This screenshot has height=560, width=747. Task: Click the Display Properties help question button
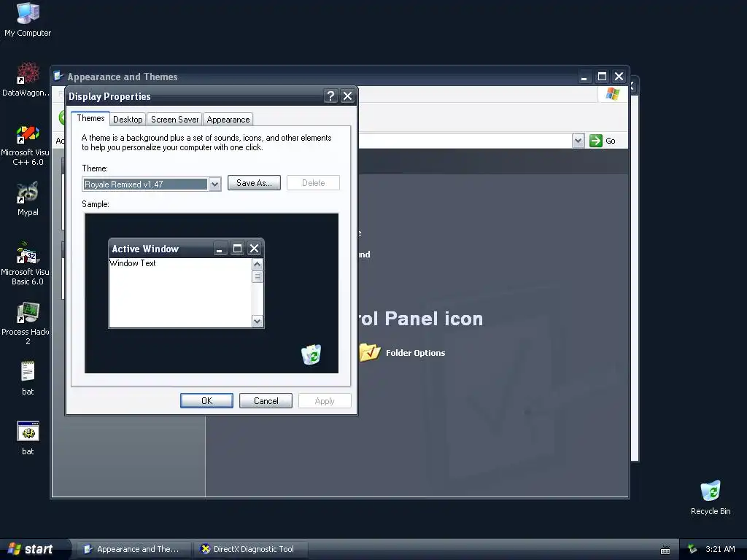(x=330, y=96)
